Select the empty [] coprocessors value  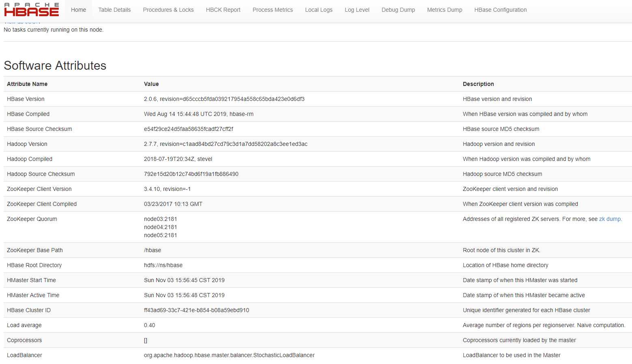pos(146,340)
